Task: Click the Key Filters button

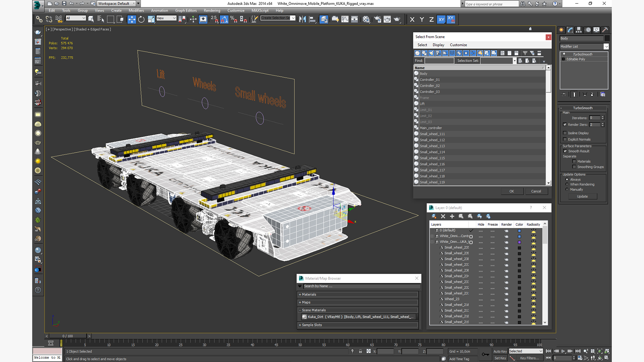Action: click(x=529, y=358)
